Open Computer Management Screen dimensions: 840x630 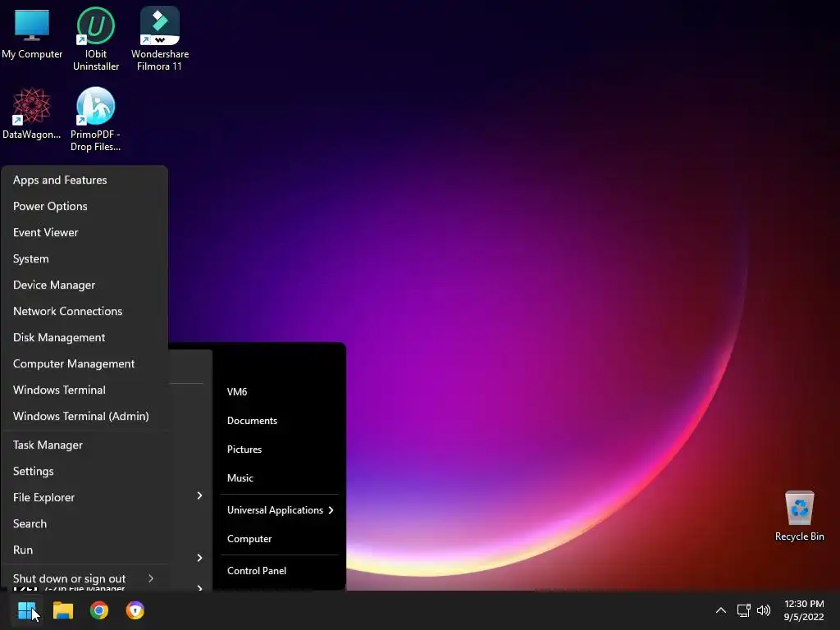click(84, 363)
